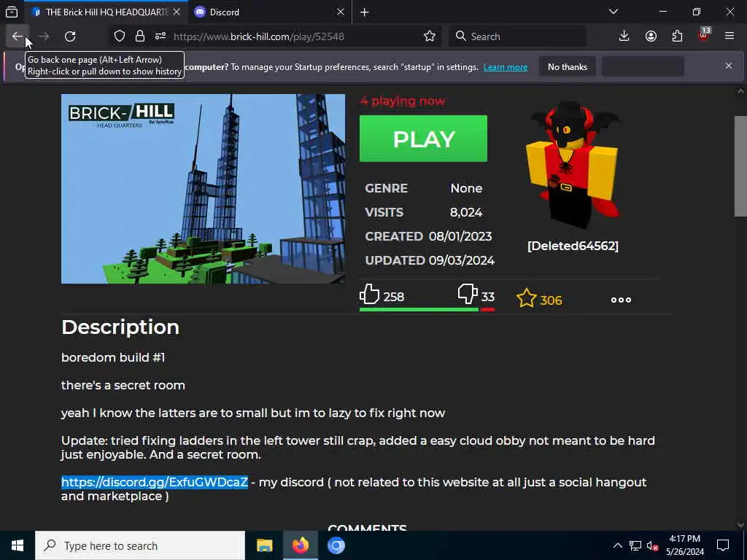Screen dimensions: 747x560
Task: Close the Discord tab
Action: tap(341, 12)
